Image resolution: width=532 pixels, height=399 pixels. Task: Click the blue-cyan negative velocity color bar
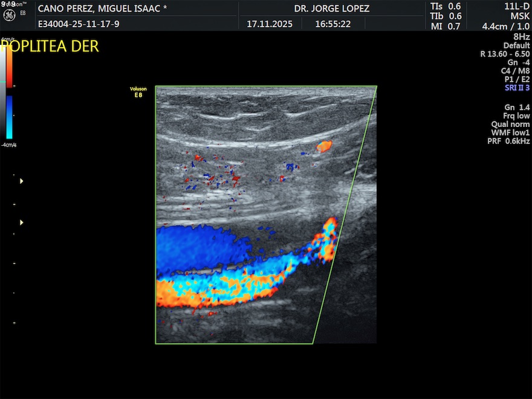pyautogui.click(x=9, y=117)
